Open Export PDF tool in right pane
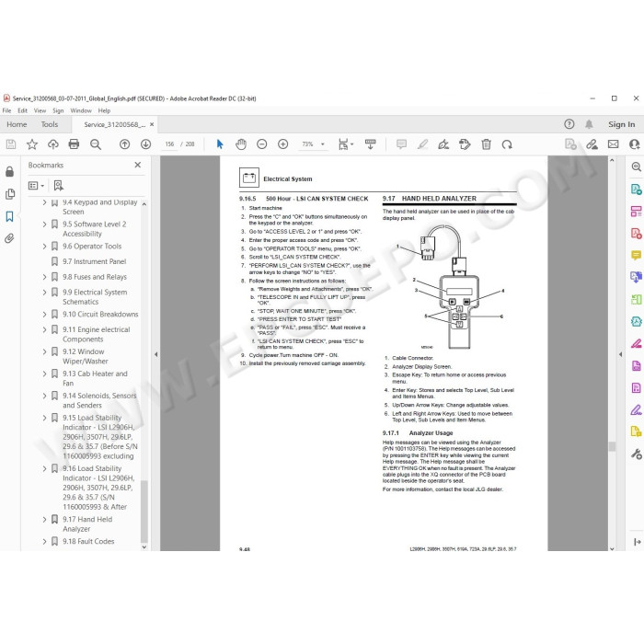Screen dimensions: 644x644 pyautogui.click(x=636, y=190)
